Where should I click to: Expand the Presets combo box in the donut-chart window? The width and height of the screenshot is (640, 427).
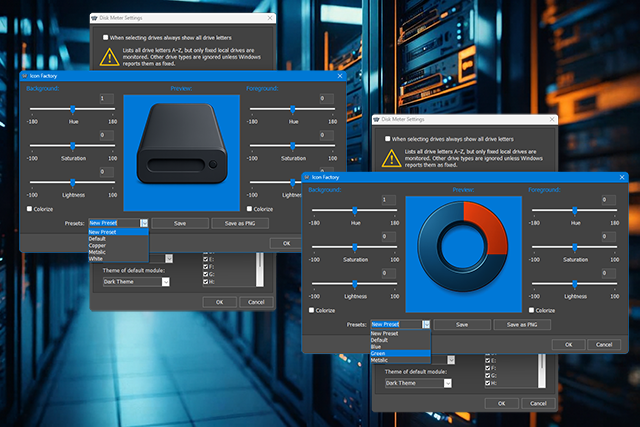pyautogui.click(x=427, y=324)
